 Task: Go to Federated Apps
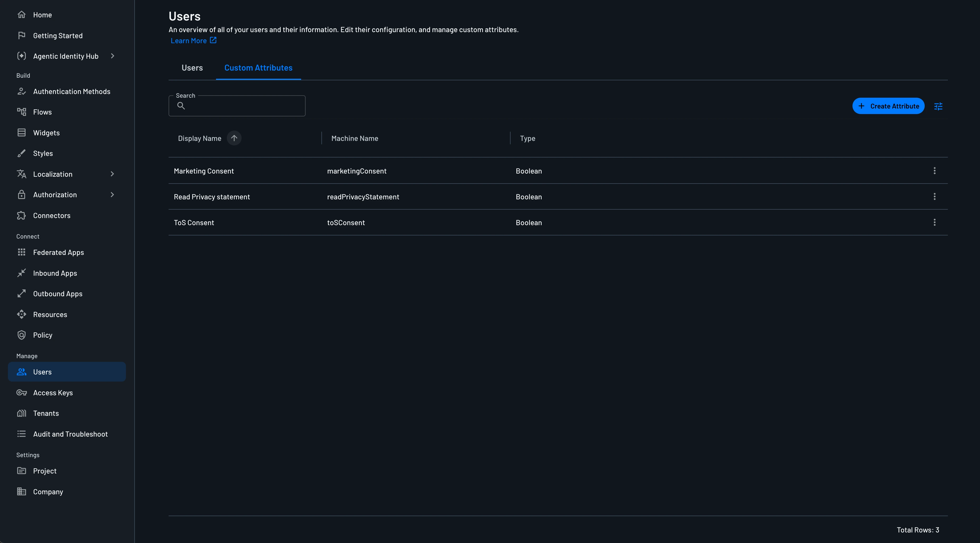[x=67, y=252]
